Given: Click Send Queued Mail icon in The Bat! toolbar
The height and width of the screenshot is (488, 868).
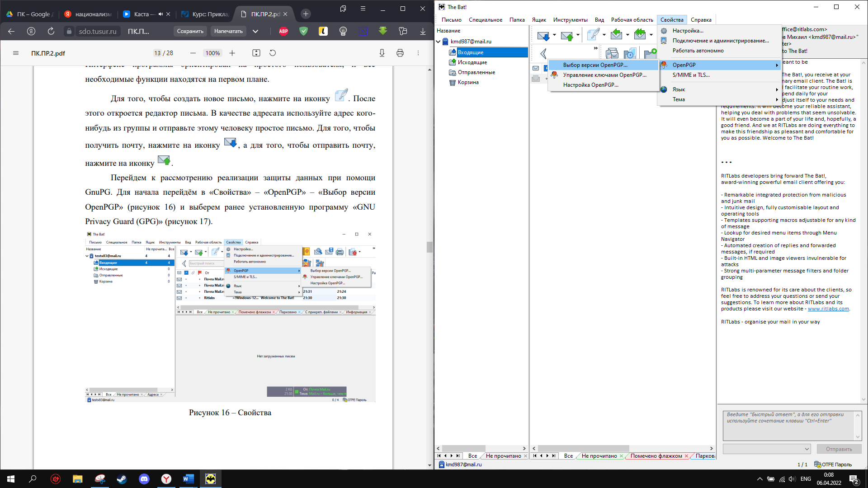Looking at the screenshot, I should pyautogui.click(x=567, y=35).
